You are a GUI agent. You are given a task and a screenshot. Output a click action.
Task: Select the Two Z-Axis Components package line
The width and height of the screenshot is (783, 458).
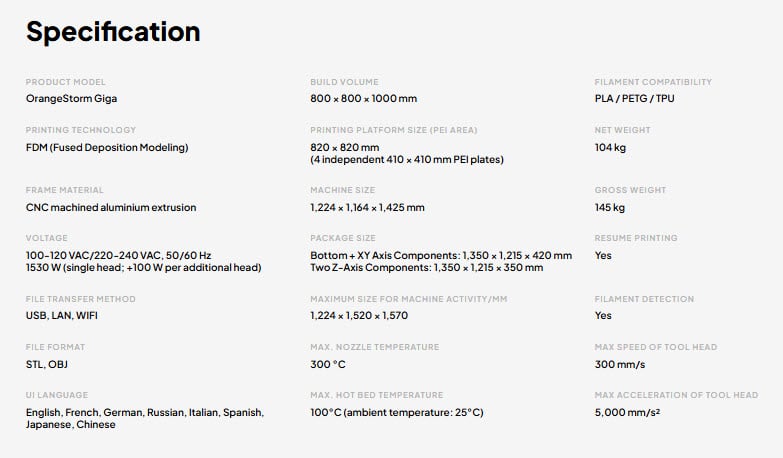coord(426,268)
